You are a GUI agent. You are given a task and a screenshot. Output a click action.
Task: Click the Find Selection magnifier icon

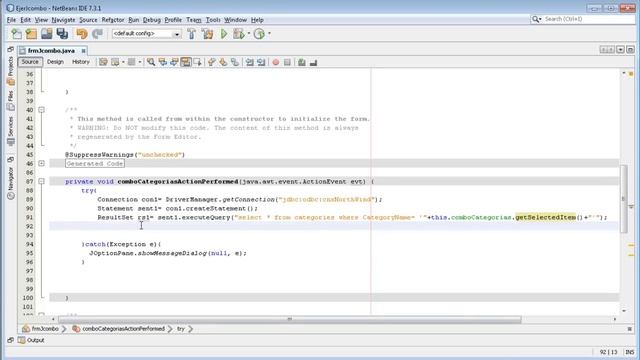pyautogui.click(x=151, y=62)
